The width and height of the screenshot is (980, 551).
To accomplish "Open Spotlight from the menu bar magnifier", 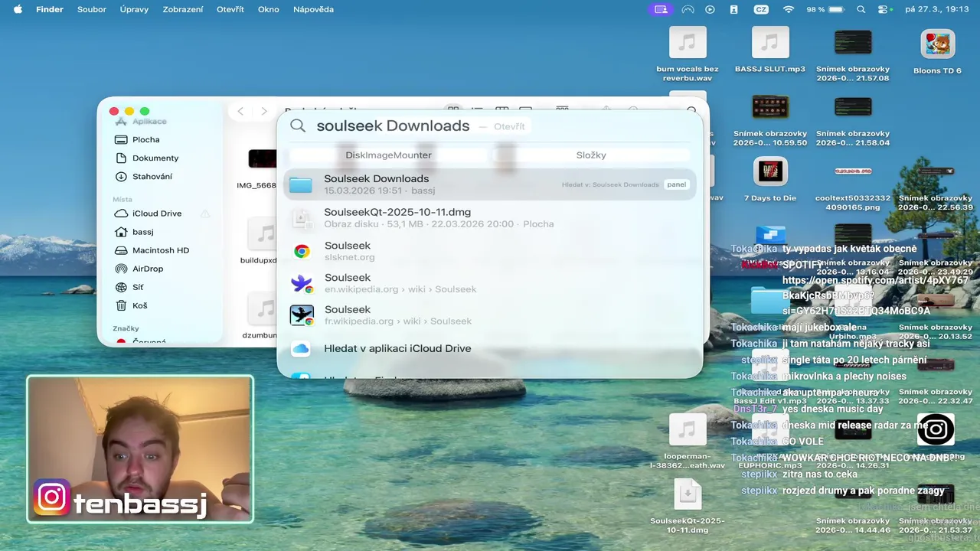I will [861, 9].
